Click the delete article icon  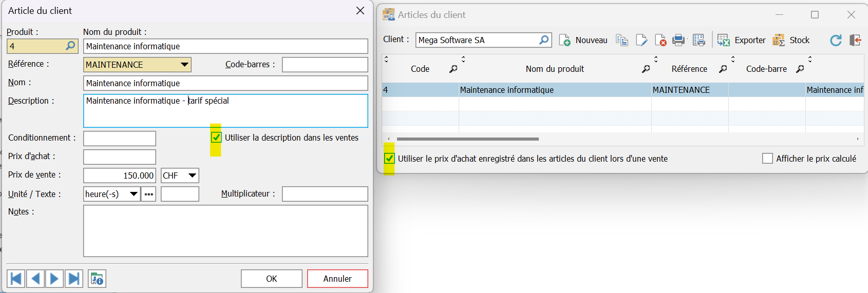661,40
